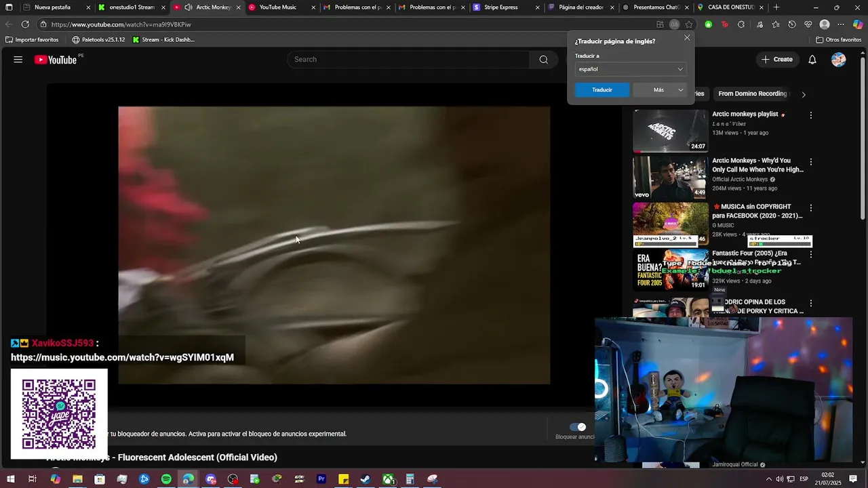
Task: Go to the YouTube home logo
Action: pyautogui.click(x=56, y=60)
